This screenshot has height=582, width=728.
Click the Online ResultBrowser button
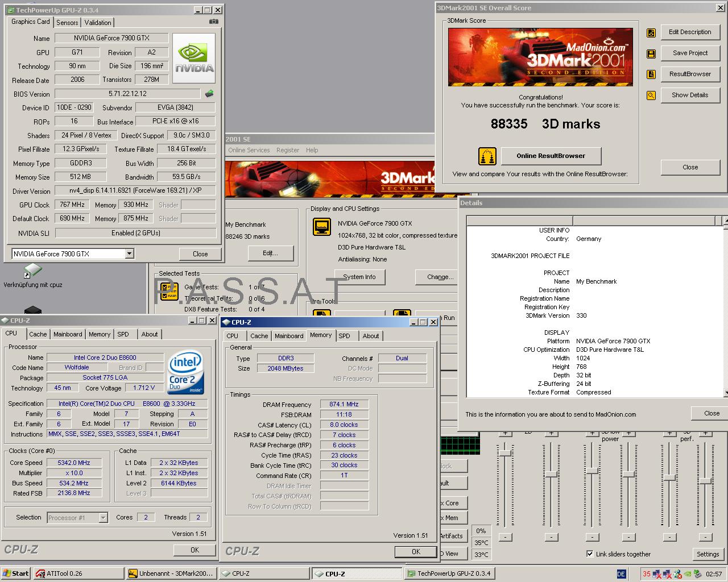551,156
